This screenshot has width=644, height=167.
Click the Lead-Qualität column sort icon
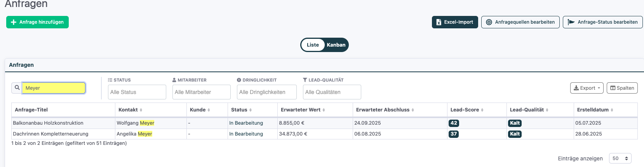click(547, 110)
